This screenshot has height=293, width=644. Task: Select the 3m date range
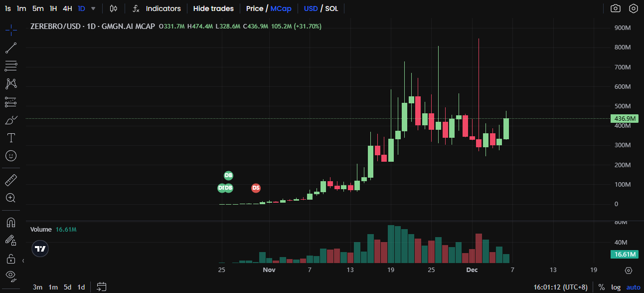click(x=37, y=287)
